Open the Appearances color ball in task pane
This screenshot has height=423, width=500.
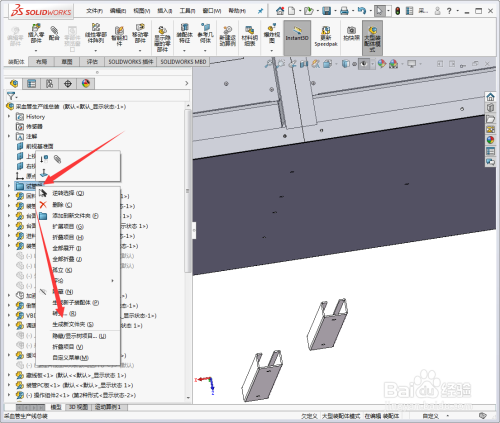(x=490, y=140)
